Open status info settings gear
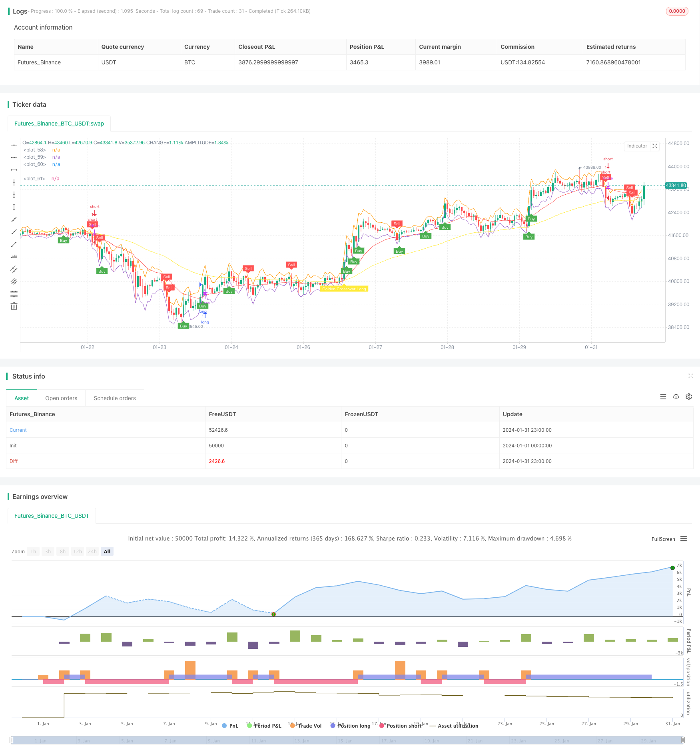Screen dimensions: 700x756 pos(689,397)
